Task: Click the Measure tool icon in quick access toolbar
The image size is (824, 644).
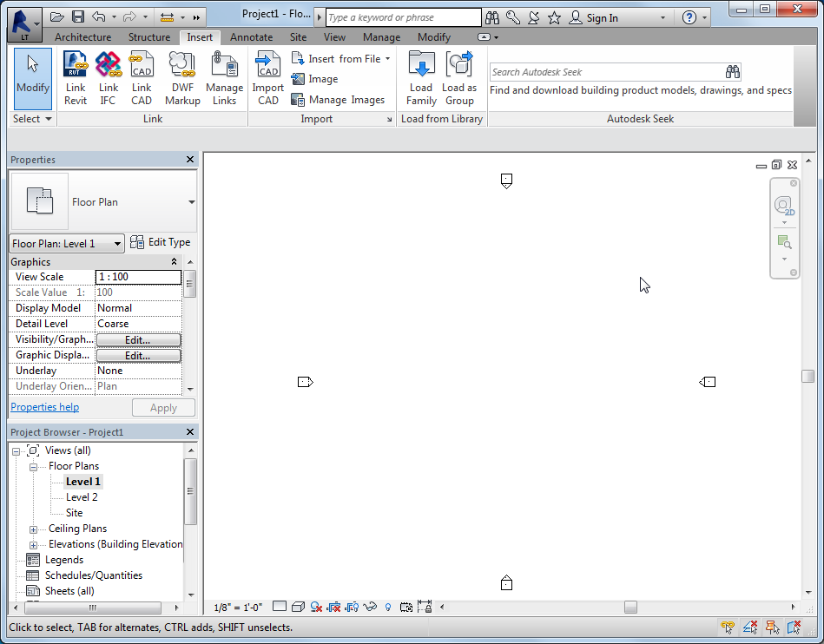Action: click(x=167, y=16)
